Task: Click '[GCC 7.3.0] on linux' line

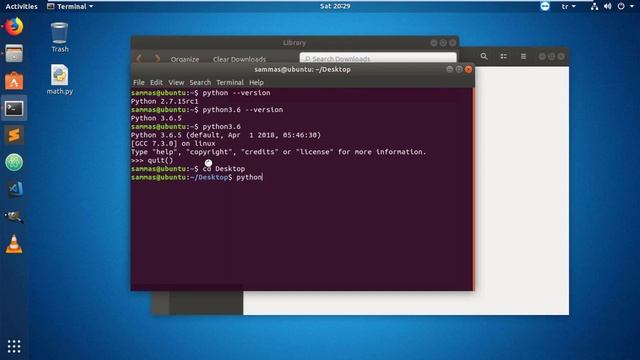Action: pyautogui.click(x=173, y=143)
